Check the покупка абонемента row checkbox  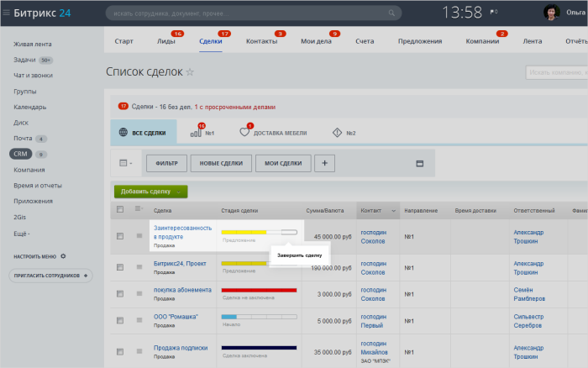coord(120,294)
